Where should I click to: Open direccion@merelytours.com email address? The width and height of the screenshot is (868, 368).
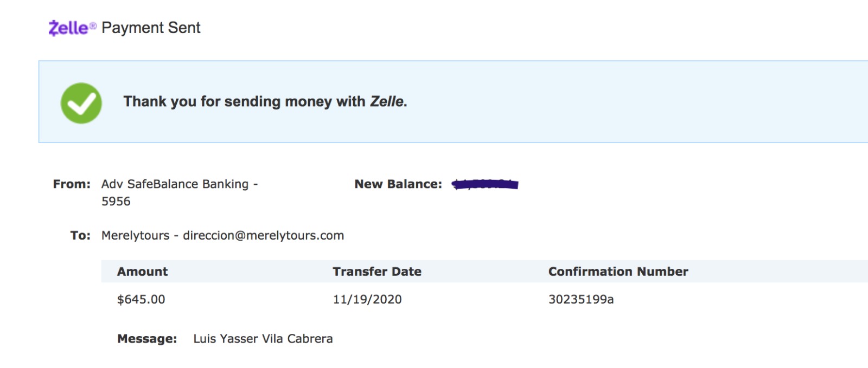click(x=263, y=236)
